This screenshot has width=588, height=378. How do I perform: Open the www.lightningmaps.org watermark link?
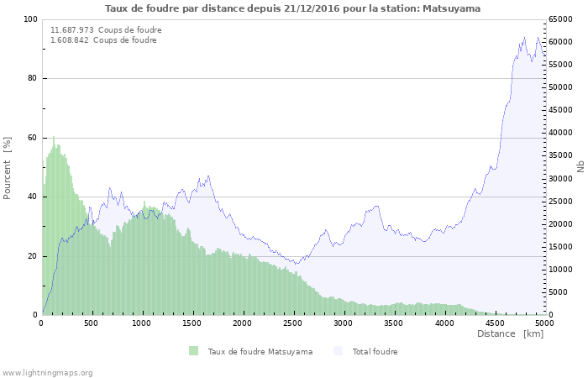point(47,372)
